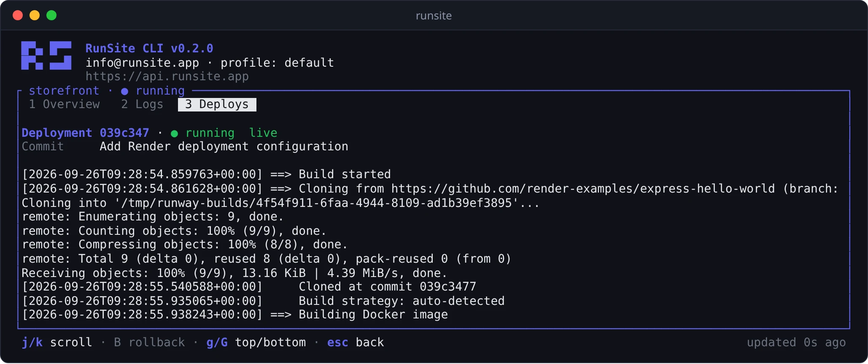
Task: Click the green status dot next to Deployment 039c347
Action: (174, 133)
